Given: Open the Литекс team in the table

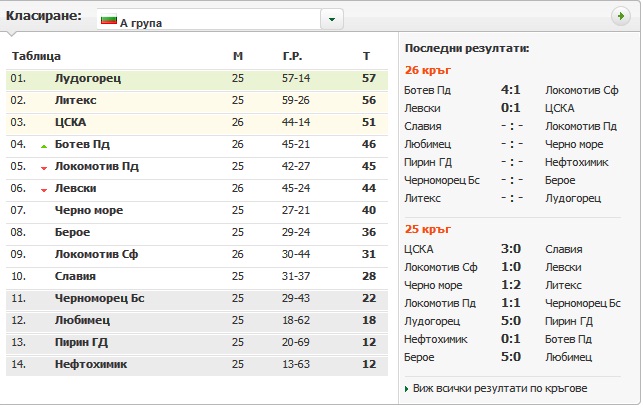Looking at the screenshot, I should tap(75, 101).
